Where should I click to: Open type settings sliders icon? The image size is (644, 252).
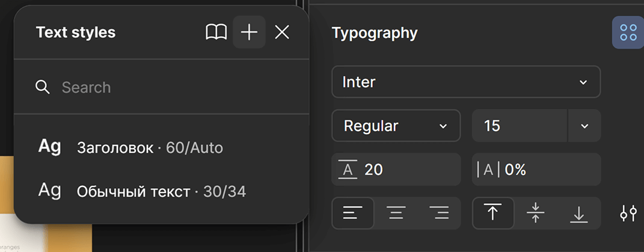click(628, 213)
